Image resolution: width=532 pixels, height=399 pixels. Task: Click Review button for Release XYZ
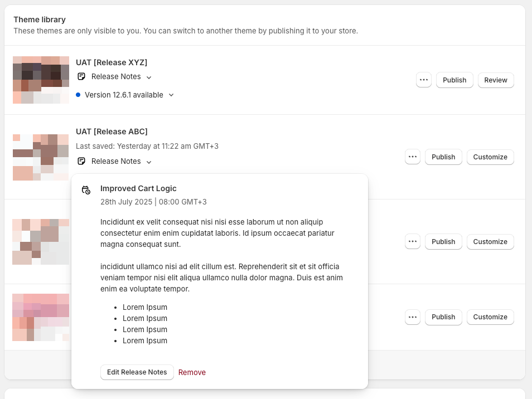pyautogui.click(x=495, y=80)
